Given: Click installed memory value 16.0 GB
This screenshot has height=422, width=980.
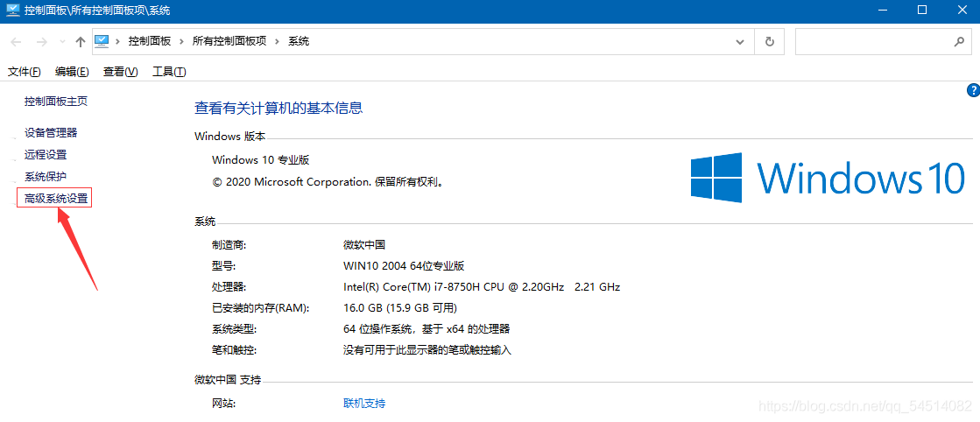Looking at the screenshot, I should (400, 307).
